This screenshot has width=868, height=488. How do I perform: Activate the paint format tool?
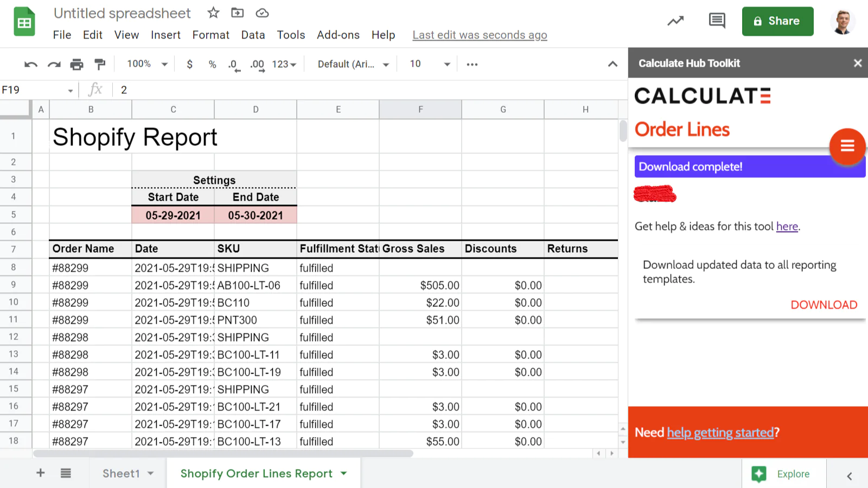(100, 65)
